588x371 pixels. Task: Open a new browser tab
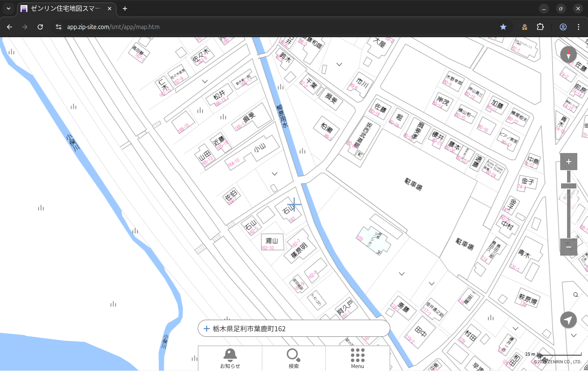(x=125, y=9)
